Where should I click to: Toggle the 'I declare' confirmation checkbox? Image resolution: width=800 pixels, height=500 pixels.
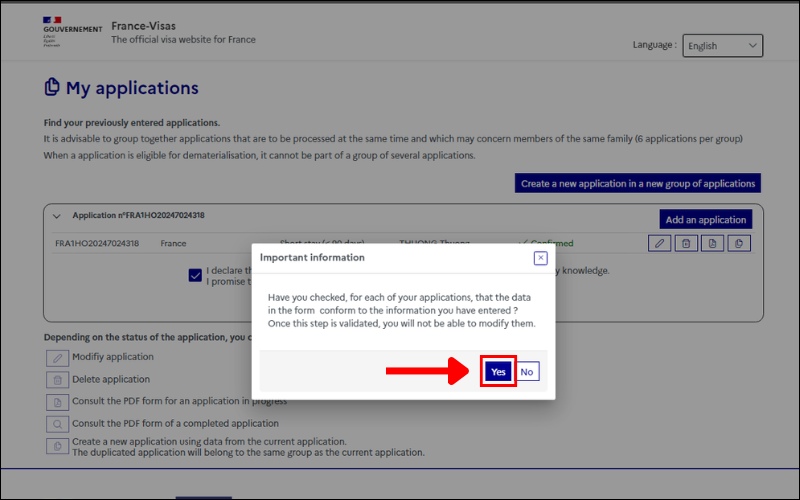click(x=195, y=275)
